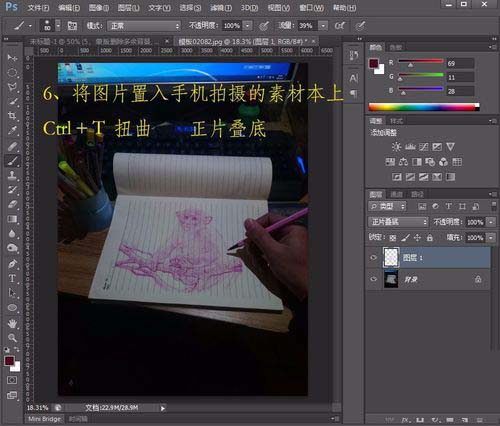Select the Hand tool
500x426 pixels.
(12, 323)
